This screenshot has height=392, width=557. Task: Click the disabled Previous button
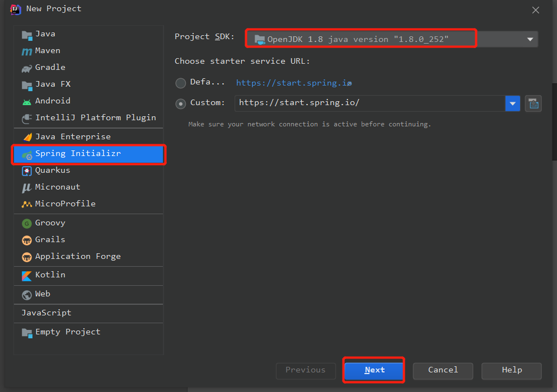[306, 370]
